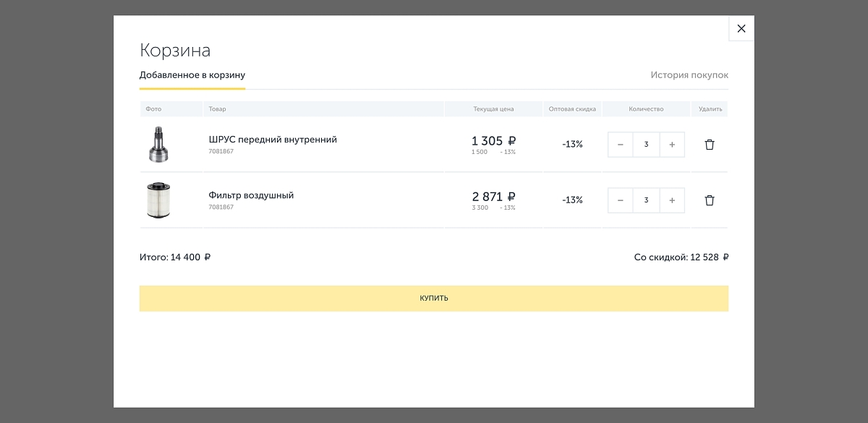
Task: Delete ШРУС передний внутренний from cart
Action: [710, 145]
